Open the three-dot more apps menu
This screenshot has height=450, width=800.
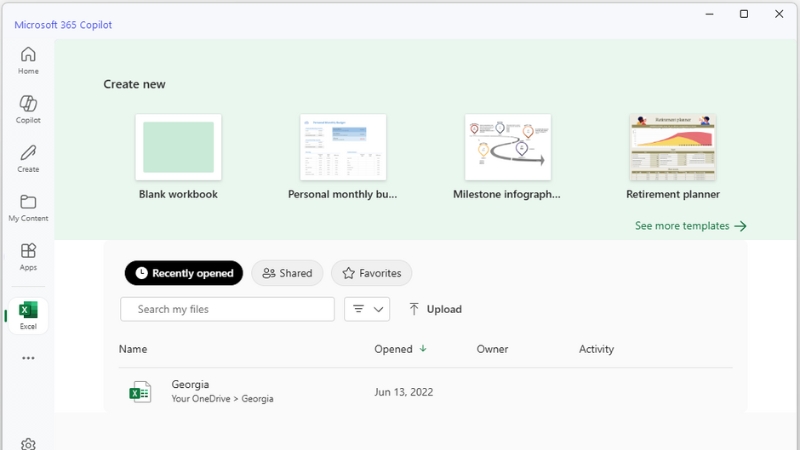(x=28, y=358)
